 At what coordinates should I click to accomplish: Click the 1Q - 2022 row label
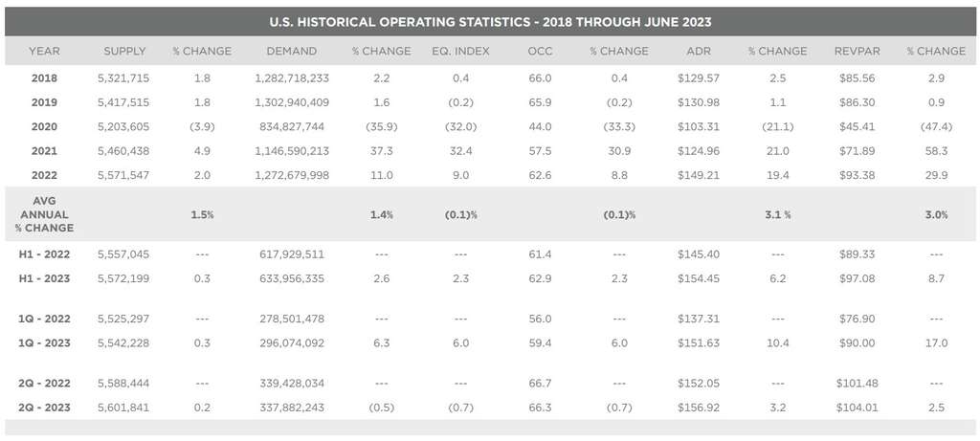point(44,317)
